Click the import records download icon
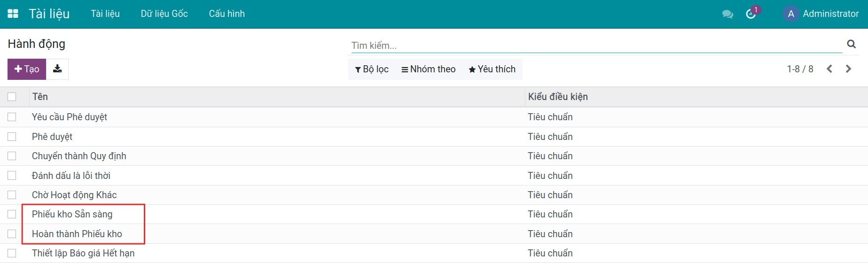Image resolution: width=868 pixels, height=263 pixels. [x=57, y=69]
